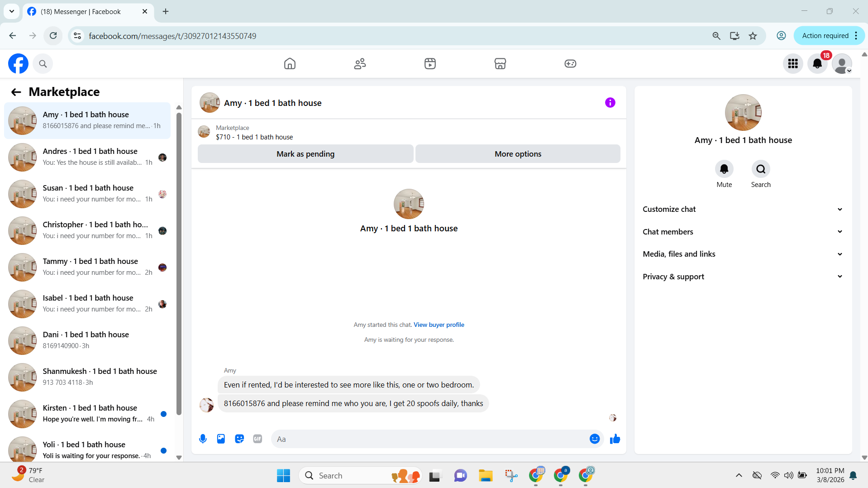Open the Marketplace storefront icon
868x488 pixels.
[x=500, y=64]
